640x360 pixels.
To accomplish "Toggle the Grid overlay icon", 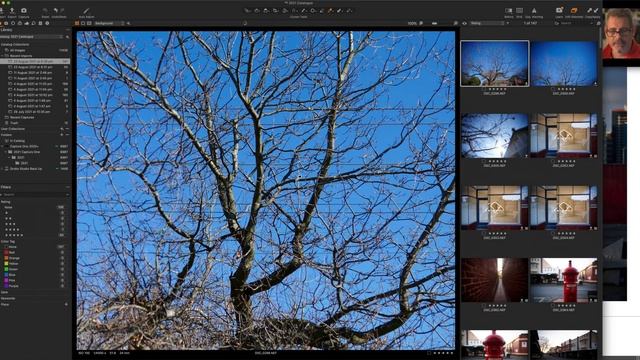I will click(519, 11).
